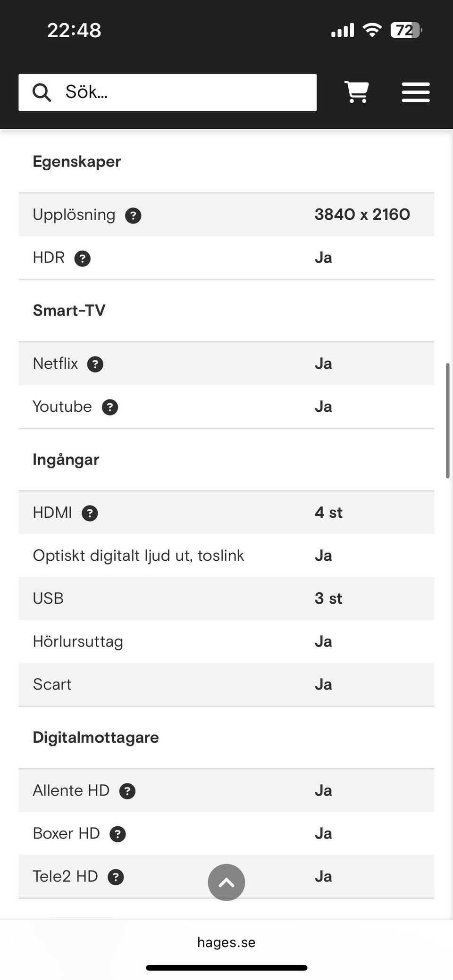Open Netflix info question mark

95,364
